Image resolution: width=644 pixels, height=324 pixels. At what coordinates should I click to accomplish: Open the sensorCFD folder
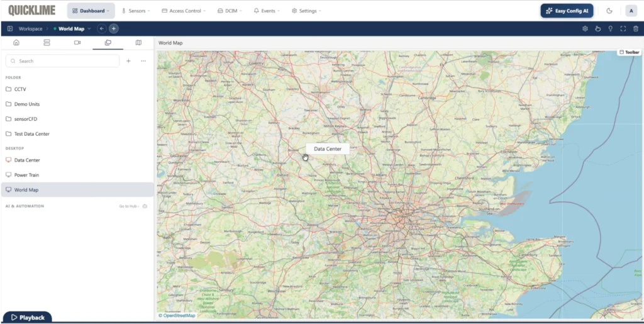[x=77, y=119]
